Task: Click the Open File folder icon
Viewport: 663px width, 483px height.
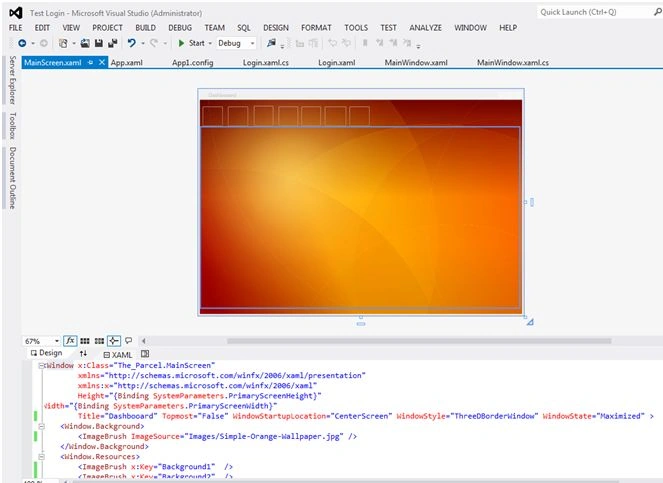Action: [x=85, y=43]
